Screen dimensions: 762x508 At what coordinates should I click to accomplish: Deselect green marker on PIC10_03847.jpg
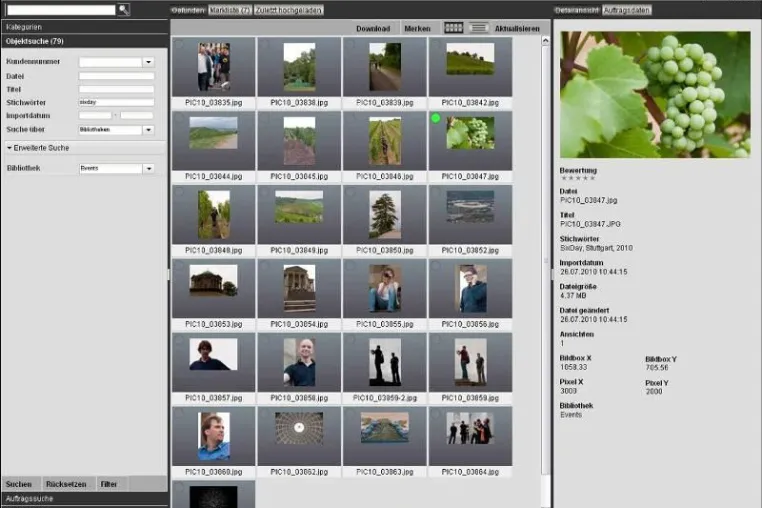coord(435,118)
